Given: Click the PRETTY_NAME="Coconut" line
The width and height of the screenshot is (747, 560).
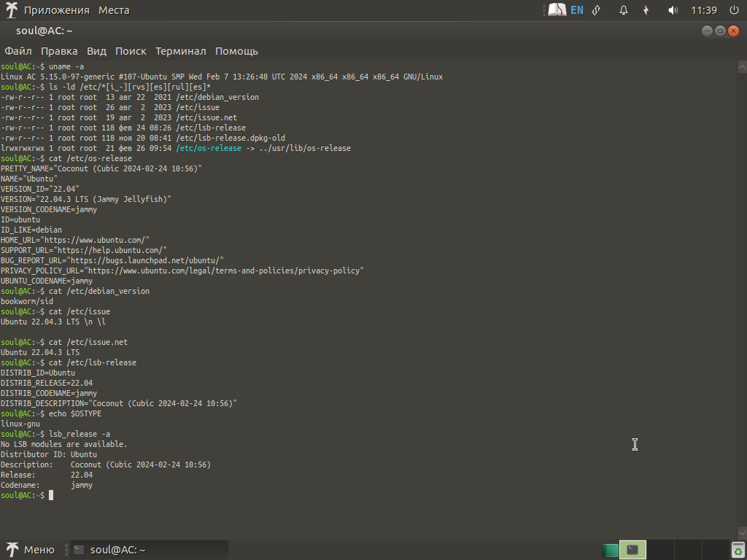Looking at the screenshot, I should (101, 168).
